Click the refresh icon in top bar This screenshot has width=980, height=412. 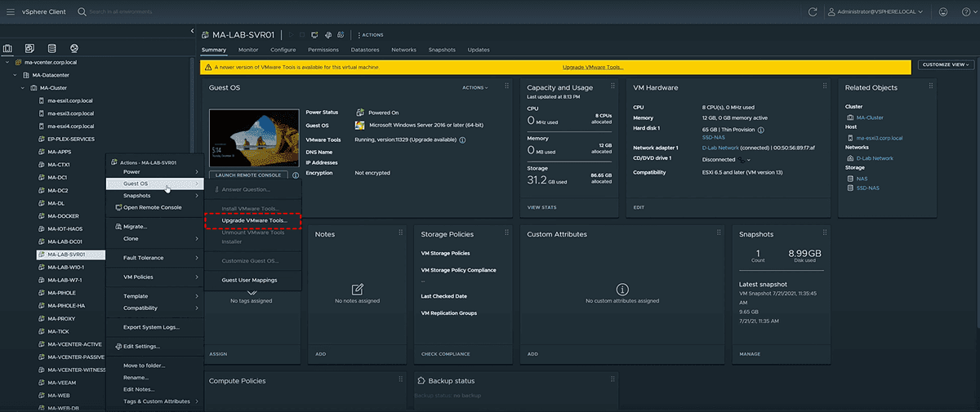[813, 11]
